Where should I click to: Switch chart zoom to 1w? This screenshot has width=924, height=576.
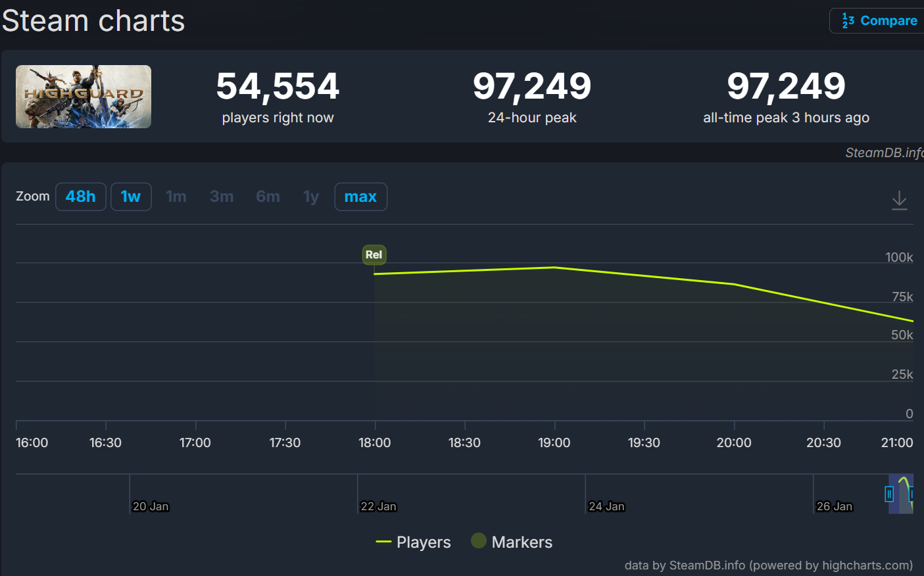[131, 197]
